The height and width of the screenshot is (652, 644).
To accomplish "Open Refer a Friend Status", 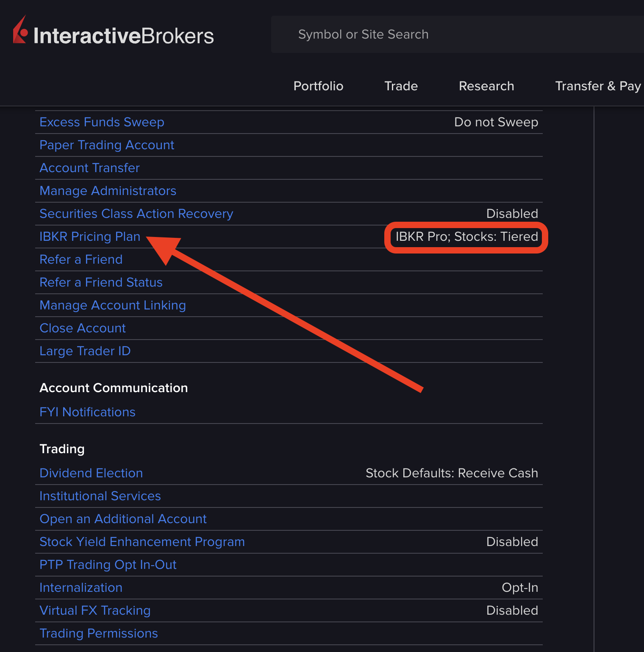I will coord(101,282).
